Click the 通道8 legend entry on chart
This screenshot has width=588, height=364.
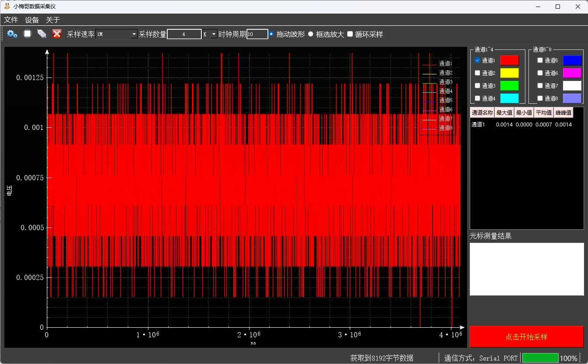(x=438, y=128)
